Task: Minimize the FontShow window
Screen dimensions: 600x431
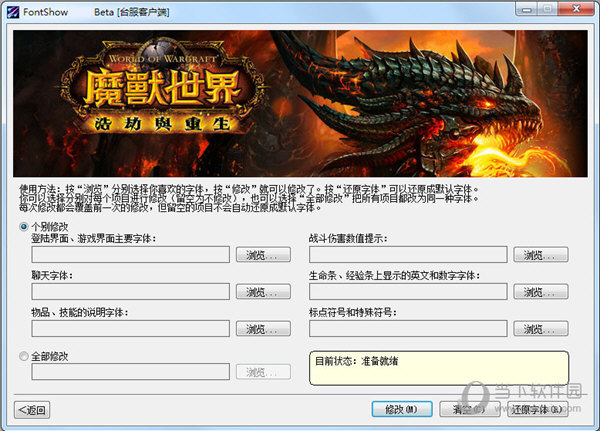Action: 527,9
